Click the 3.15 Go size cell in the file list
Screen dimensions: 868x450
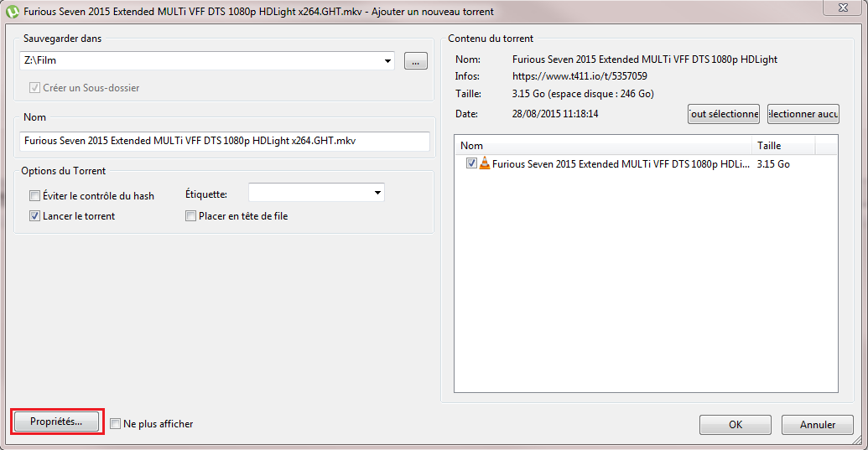tap(773, 164)
